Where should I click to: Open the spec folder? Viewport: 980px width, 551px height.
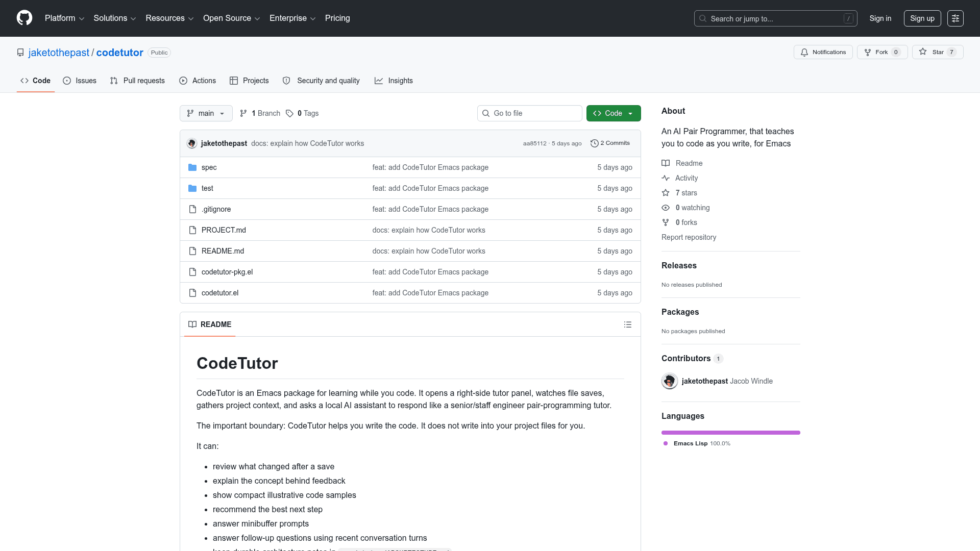coord(209,167)
